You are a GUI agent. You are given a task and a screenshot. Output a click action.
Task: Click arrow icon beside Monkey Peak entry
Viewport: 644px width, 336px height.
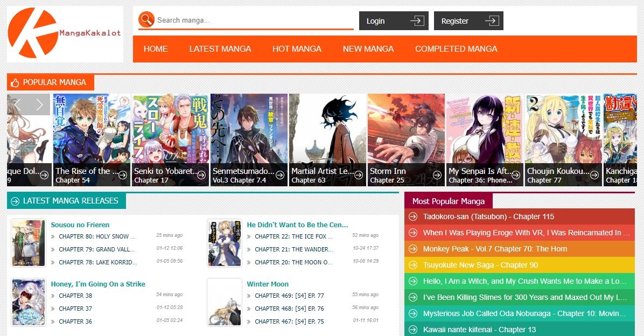[x=413, y=249]
